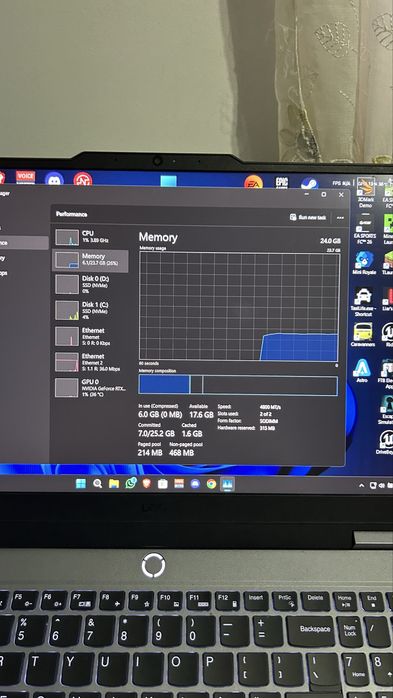Image resolution: width=393 pixels, height=698 pixels.
Task: Click the Memory composition bar
Action: pos(238,385)
